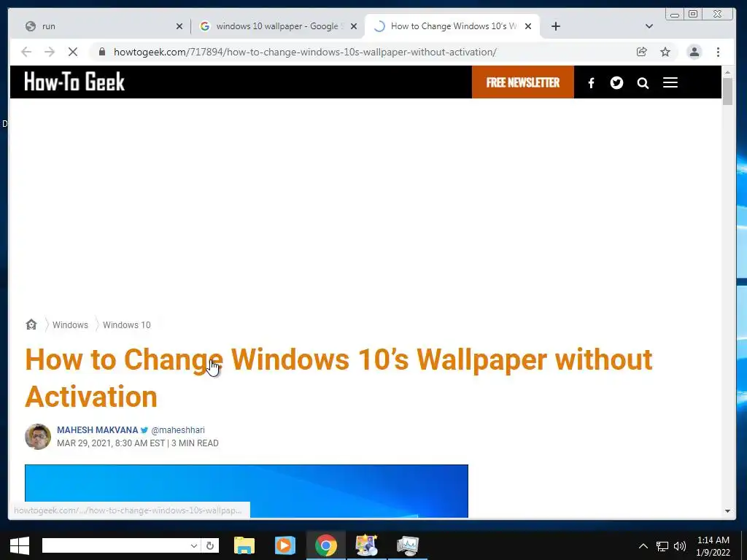
Task: Open the system monitor taskbar icon
Action: 407,545
